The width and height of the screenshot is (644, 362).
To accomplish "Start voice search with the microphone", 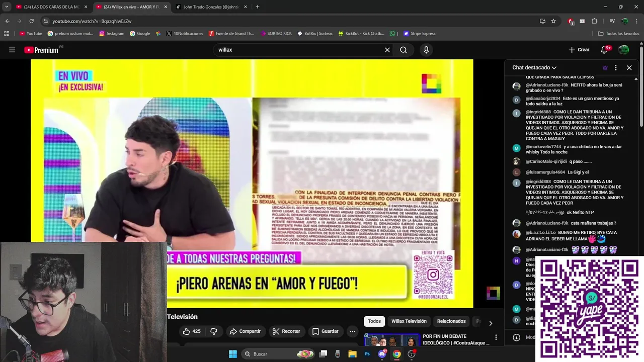I will (x=426, y=50).
